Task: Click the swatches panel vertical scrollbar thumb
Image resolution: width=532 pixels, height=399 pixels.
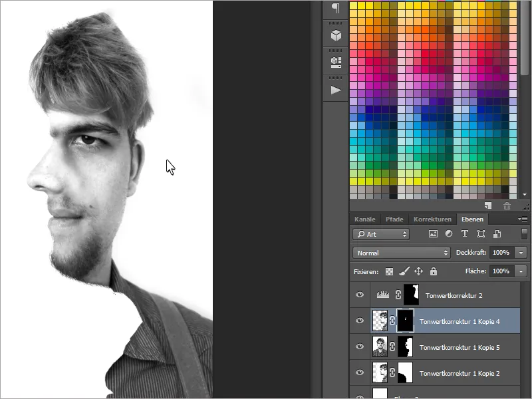Action: pyautogui.click(x=525, y=37)
